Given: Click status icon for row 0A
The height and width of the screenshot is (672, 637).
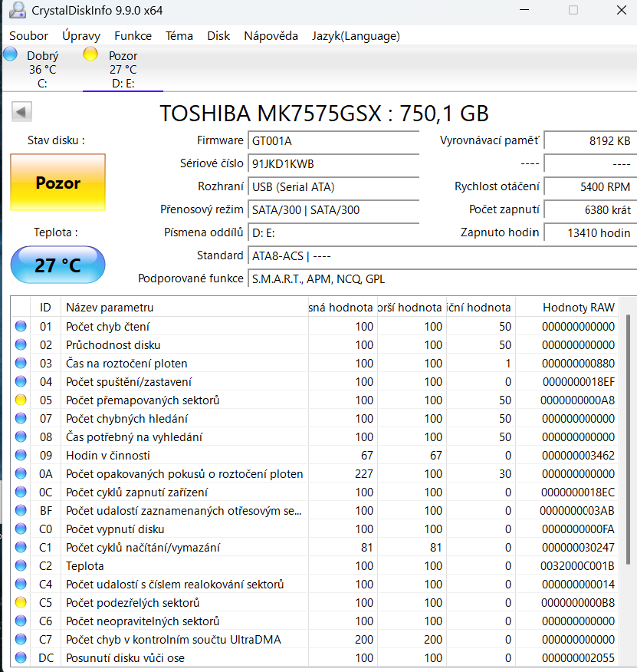Looking at the screenshot, I should tap(21, 473).
